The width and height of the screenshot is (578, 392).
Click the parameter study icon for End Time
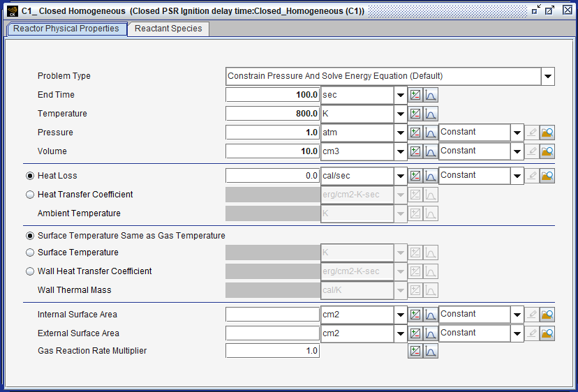(415, 95)
